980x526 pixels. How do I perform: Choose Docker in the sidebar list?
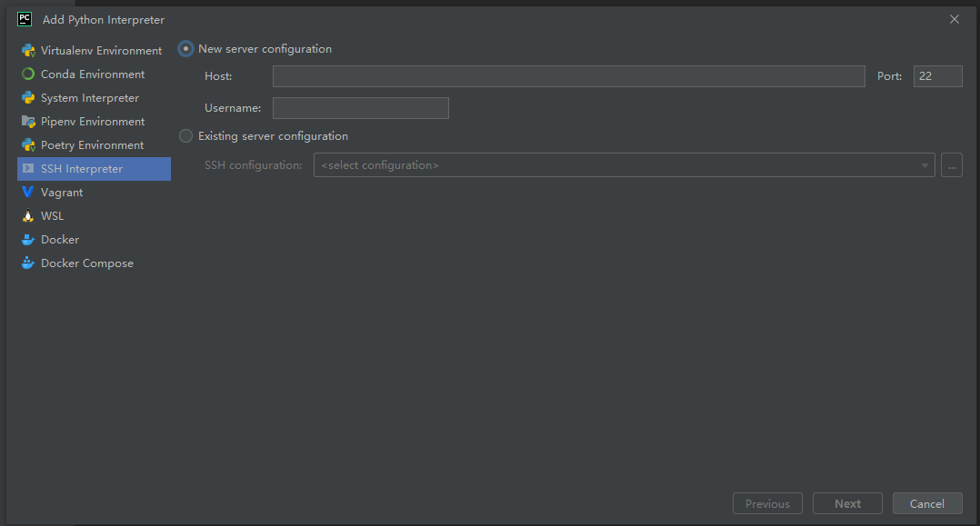point(94,240)
